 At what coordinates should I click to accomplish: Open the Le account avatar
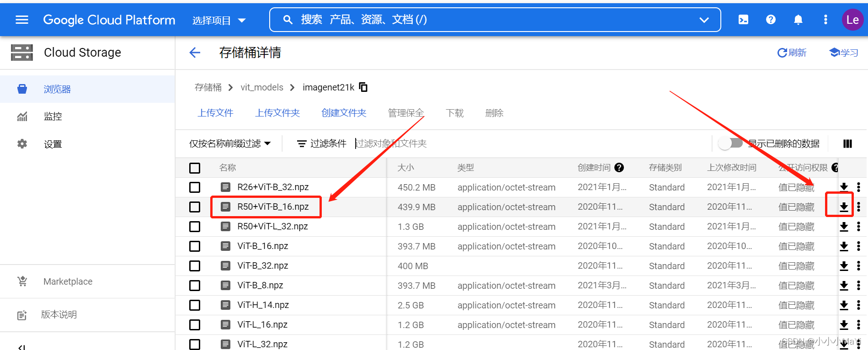pyautogui.click(x=852, y=20)
